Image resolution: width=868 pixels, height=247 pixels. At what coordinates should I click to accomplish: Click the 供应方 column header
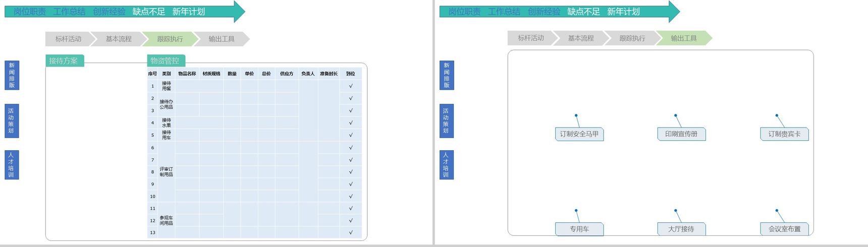pyautogui.click(x=287, y=74)
